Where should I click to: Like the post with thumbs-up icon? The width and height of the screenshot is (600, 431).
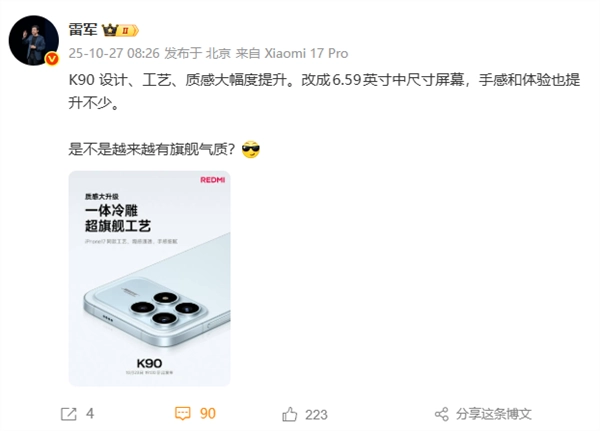pyautogui.click(x=290, y=414)
